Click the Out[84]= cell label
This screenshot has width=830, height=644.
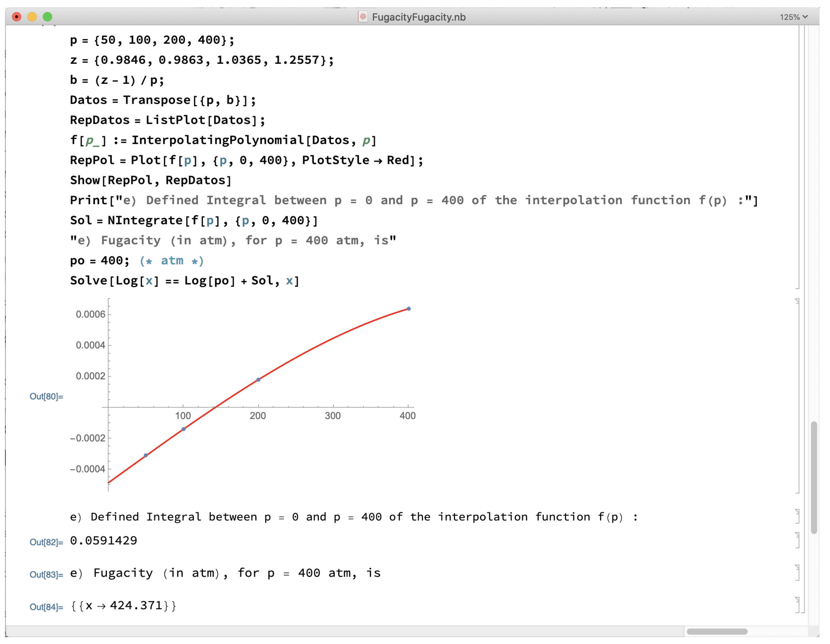coord(46,607)
